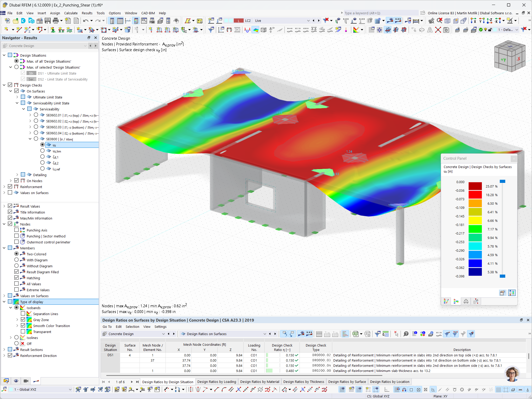Click Go To in the results table menu

(x=107, y=327)
